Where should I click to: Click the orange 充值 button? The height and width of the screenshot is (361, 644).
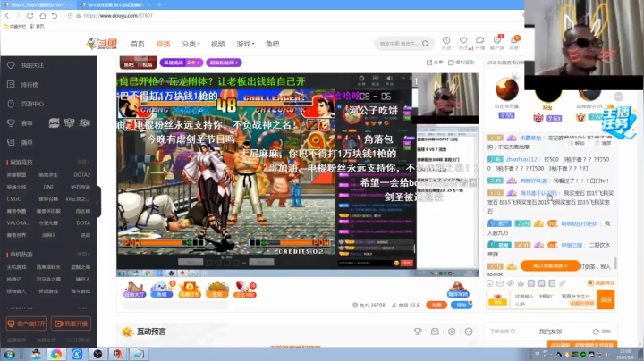(x=436, y=305)
